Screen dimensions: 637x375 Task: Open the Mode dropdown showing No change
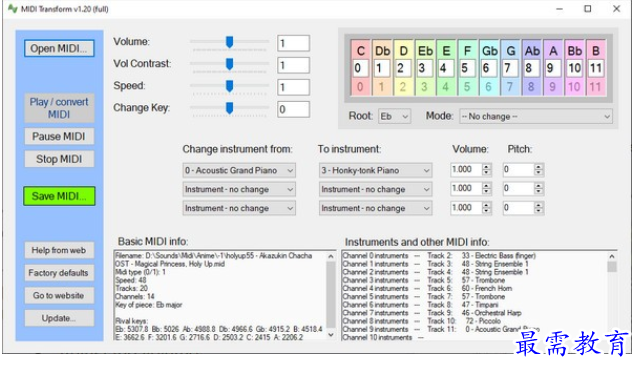[x=536, y=117]
